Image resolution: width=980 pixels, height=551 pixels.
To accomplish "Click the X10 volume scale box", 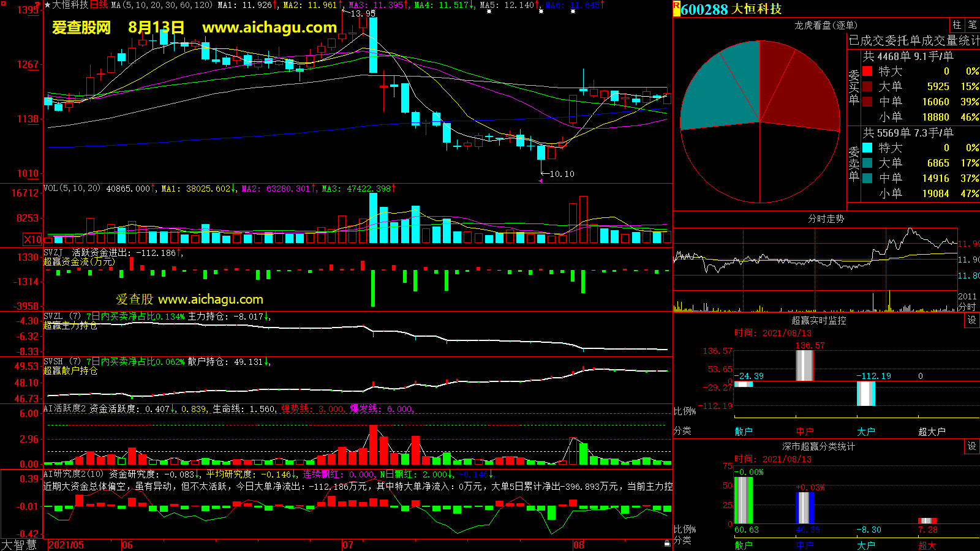I will 32,239.
